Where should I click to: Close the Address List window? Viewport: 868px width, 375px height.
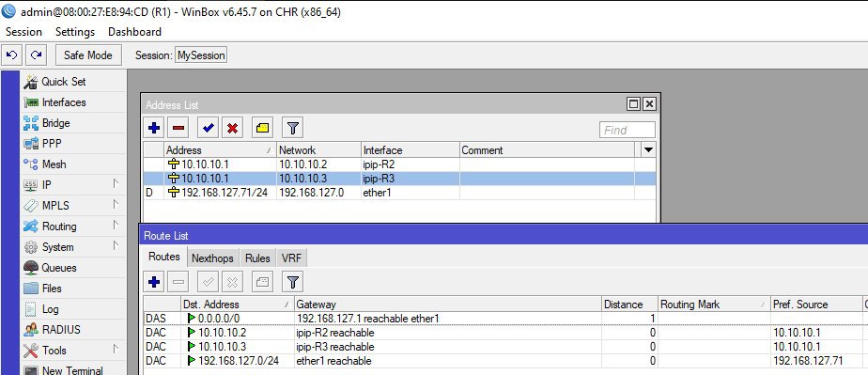[649, 104]
